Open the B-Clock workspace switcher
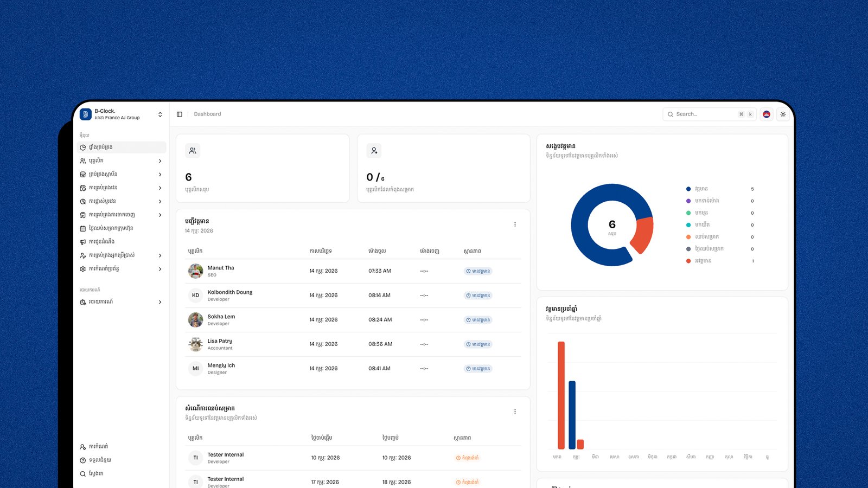 click(160, 114)
